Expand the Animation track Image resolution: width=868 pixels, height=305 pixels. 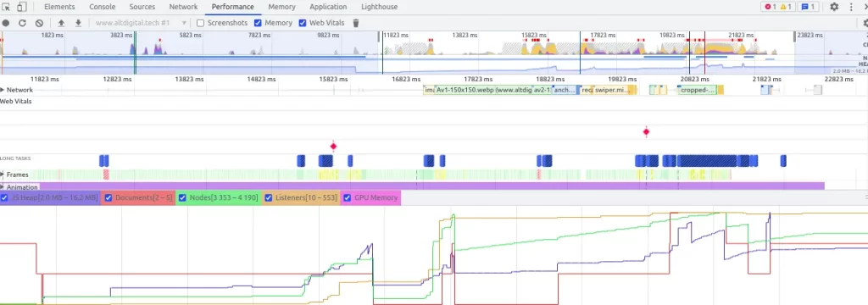tap(3, 187)
